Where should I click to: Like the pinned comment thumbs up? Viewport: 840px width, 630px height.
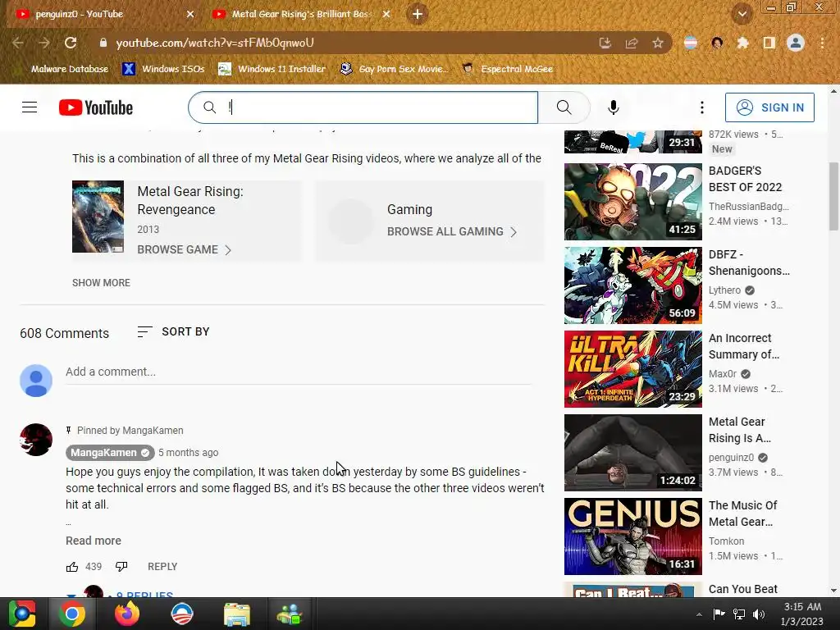point(72,567)
